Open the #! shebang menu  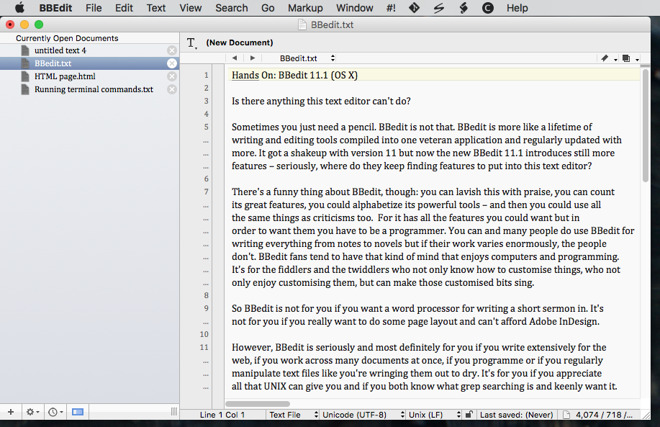coord(391,8)
